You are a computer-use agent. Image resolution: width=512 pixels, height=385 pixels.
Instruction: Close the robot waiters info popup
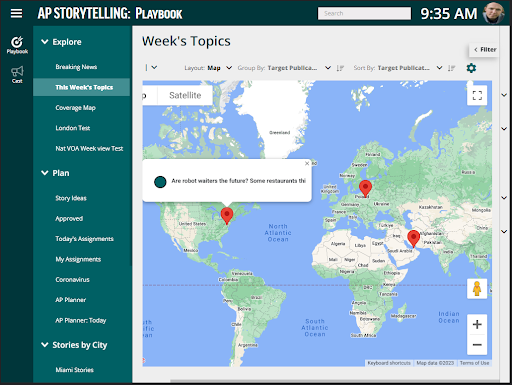click(307, 163)
